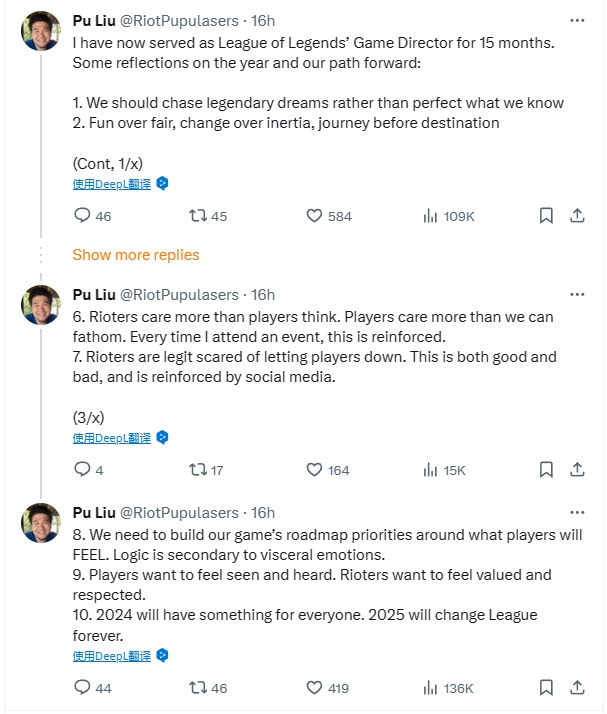This screenshot has height=714, width=607.
Task: Retweet the tweet with 17 retweets
Action: [198, 470]
